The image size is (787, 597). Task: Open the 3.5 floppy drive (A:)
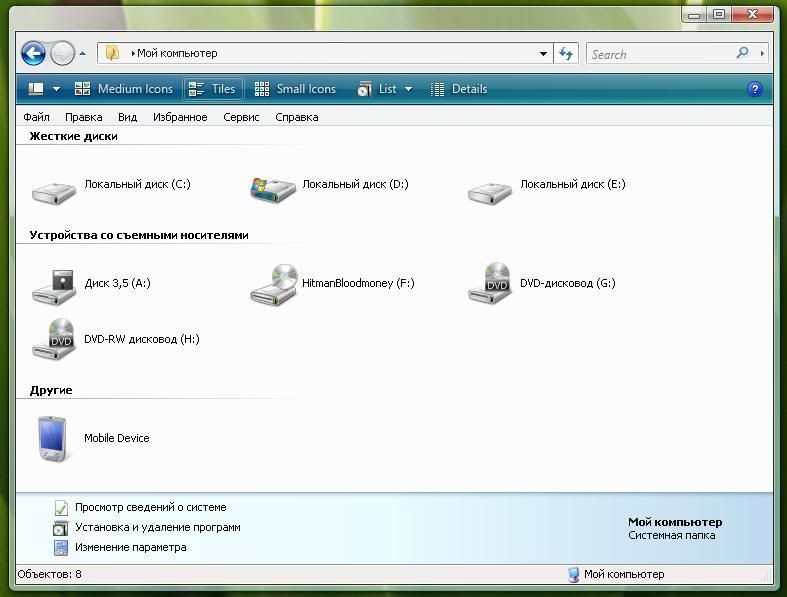54,286
